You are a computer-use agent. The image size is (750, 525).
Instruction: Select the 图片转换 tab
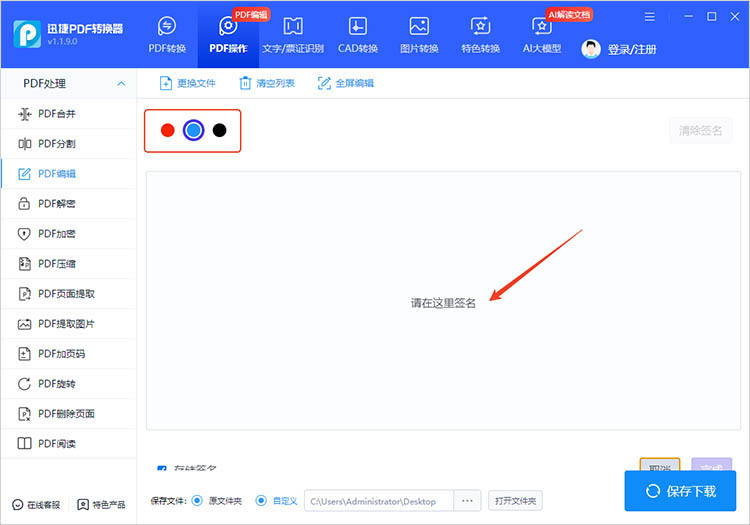click(x=419, y=35)
